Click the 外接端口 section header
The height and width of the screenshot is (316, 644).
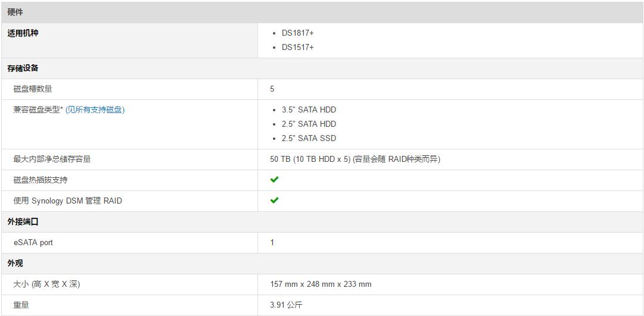tap(23, 221)
